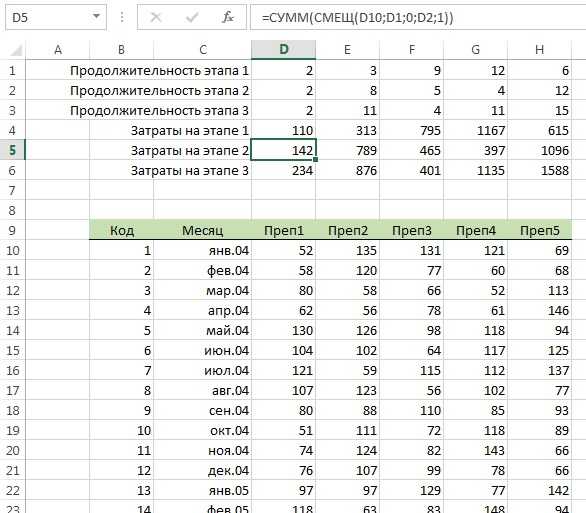Click month cell 'окт.04'
Screen dimensions: 586x513
coord(203,430)
